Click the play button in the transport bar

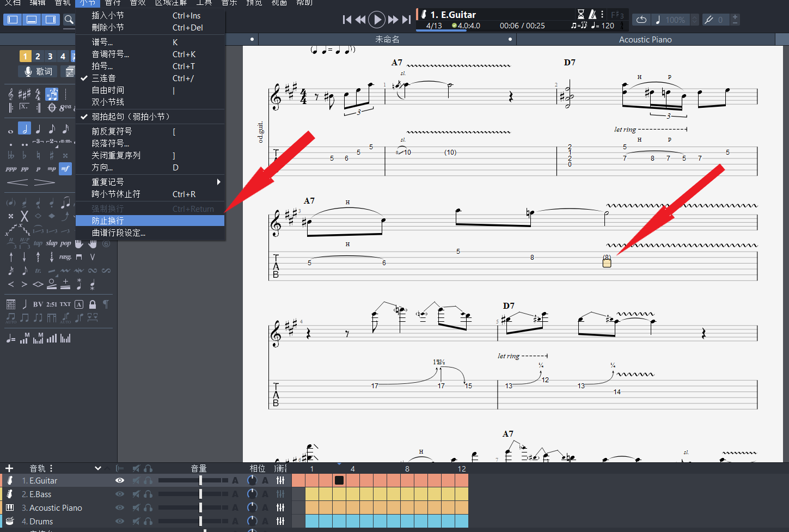pyautogui.click(x=376, y=20)
